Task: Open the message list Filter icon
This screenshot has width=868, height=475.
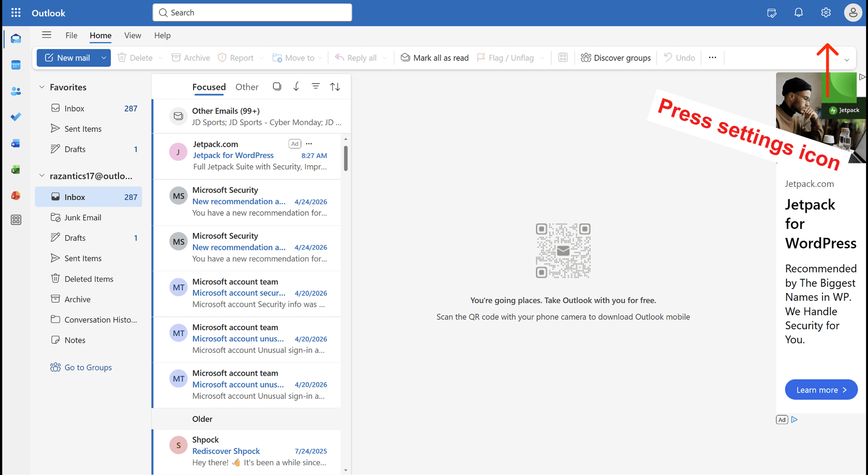Action: (x=315, y=86)
